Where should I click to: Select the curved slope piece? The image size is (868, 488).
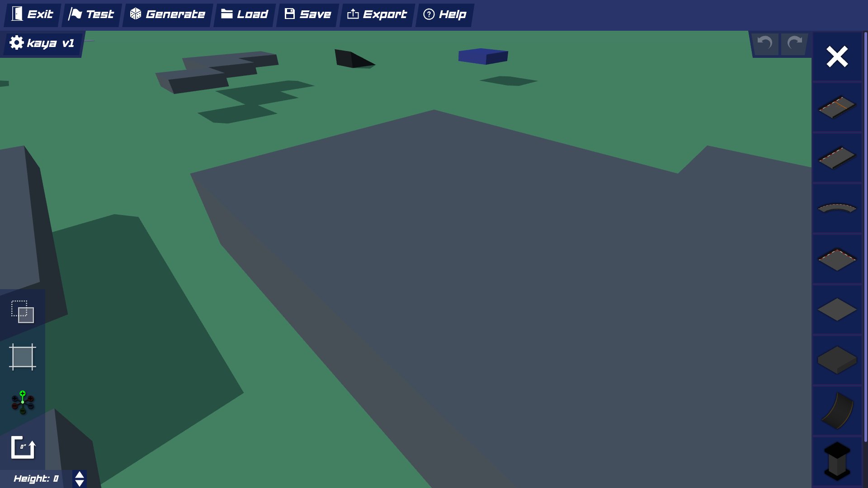836,411
